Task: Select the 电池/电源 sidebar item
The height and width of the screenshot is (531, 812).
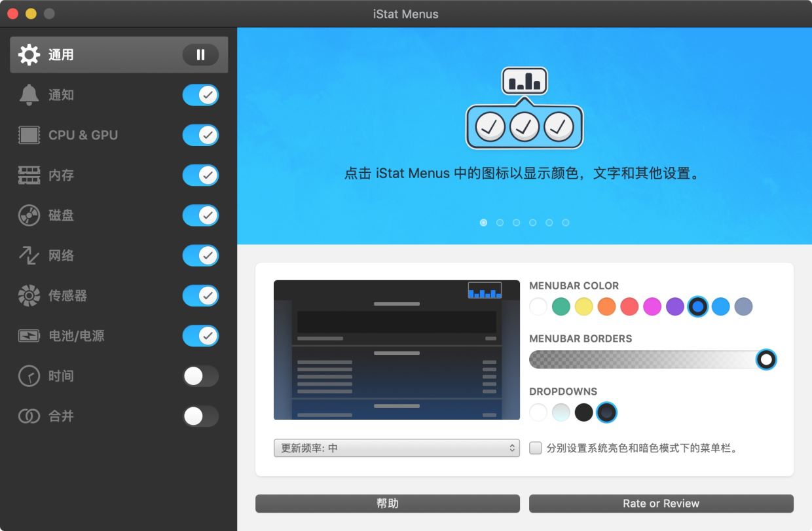Action: coord(119,336)
